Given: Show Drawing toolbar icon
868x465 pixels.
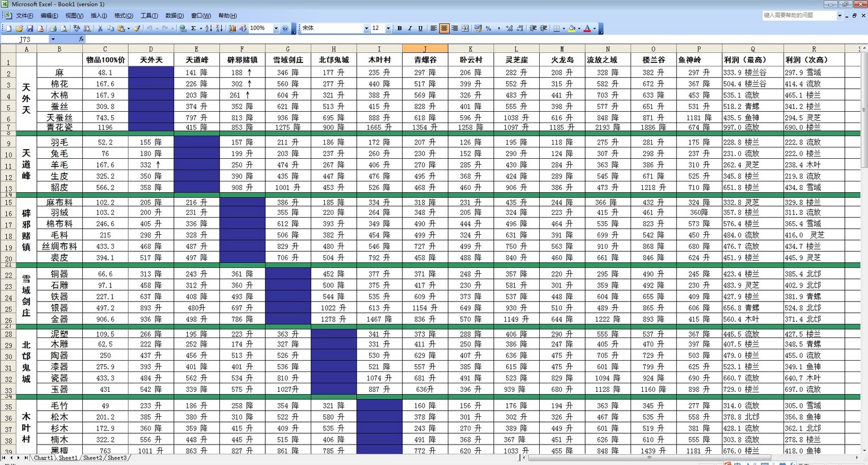Looking at the screenshot, I should pos(243,28).
